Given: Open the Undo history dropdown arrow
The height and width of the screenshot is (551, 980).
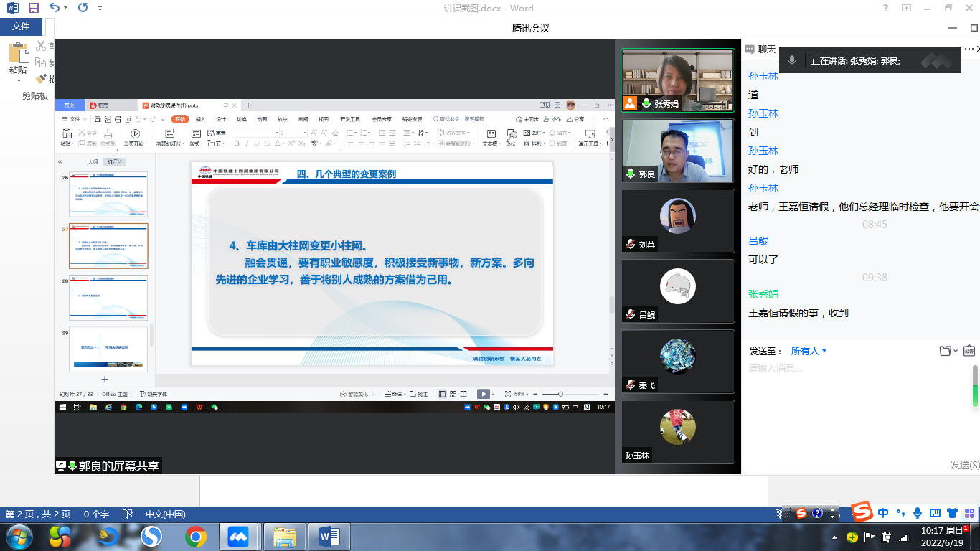Looking at the screenshot, I should 67,9.
